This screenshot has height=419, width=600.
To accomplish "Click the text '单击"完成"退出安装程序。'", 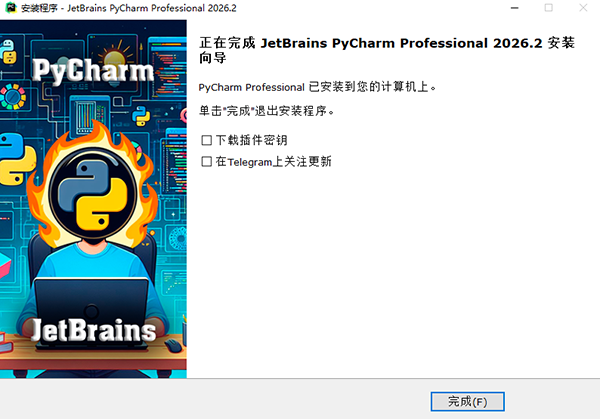I will (266, 111).
